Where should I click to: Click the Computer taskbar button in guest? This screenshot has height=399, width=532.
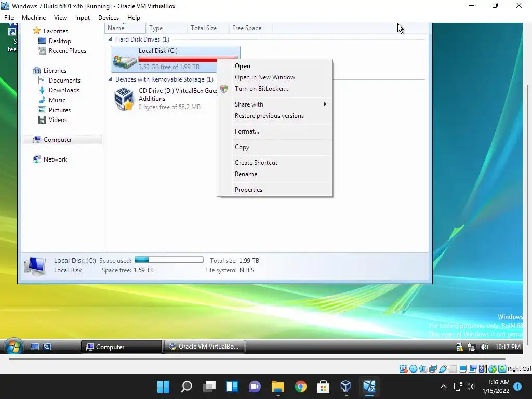pyautogui.click(x=122, y=347)
